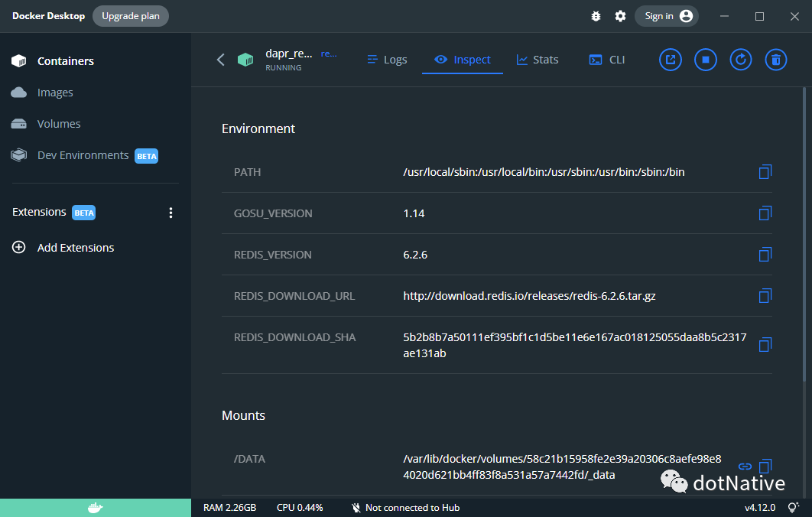
Task: Click the green container cube icon
Action: [x=245, y=60]
